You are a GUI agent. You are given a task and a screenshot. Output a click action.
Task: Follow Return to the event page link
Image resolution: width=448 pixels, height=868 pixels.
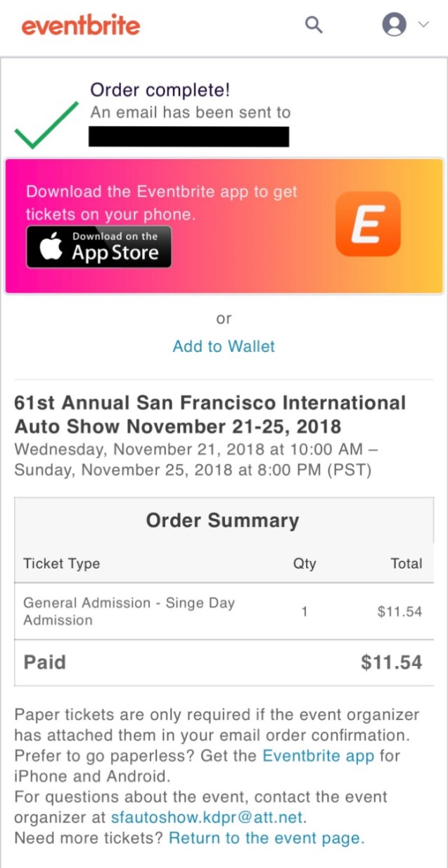pyautogui.click(x=267, y=838)
